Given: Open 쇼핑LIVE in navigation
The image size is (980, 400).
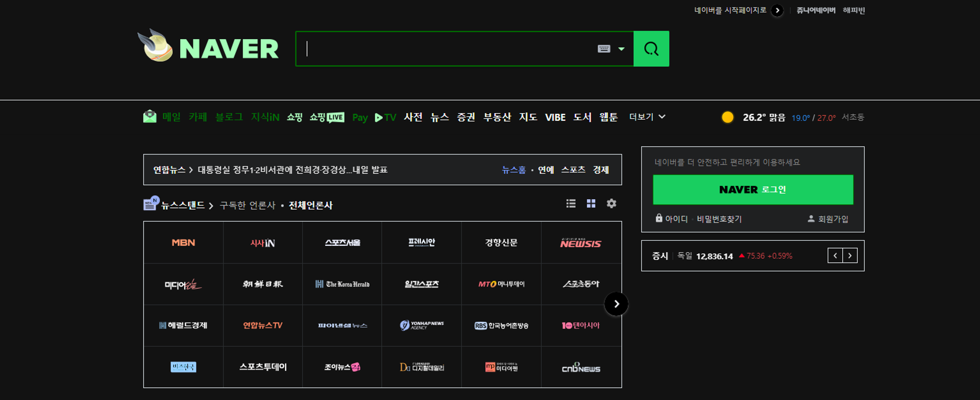Looking at the screenshot, I should pyautogui.click(x=327, y=117).
